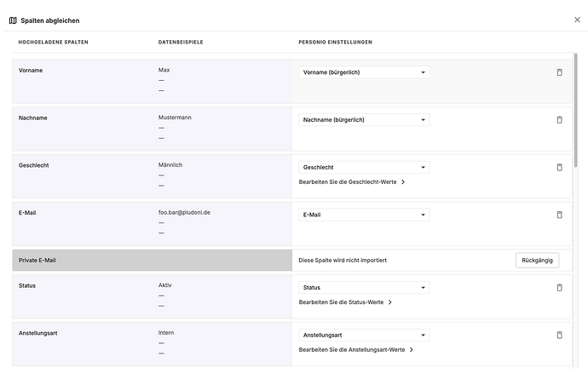Remove the Geschlecht row with trash icon
The image size is (588, 373).
(x=559, y=167)
